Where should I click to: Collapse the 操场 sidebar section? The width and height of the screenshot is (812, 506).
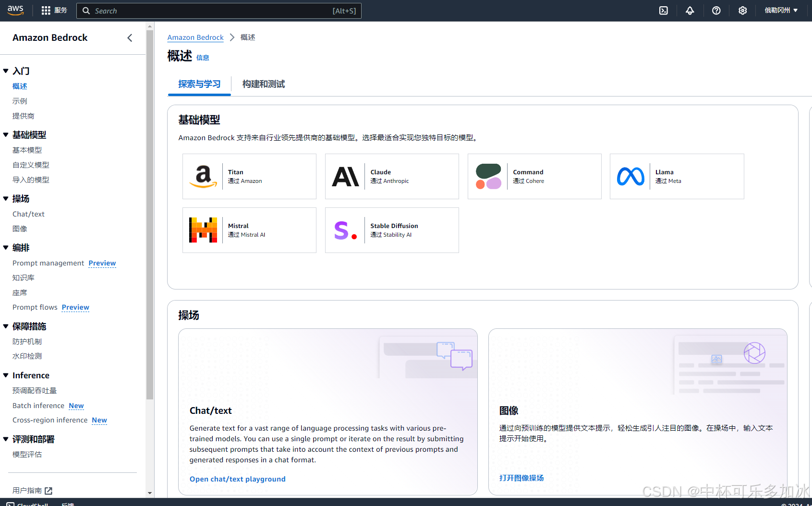click(x=6, y=199)
